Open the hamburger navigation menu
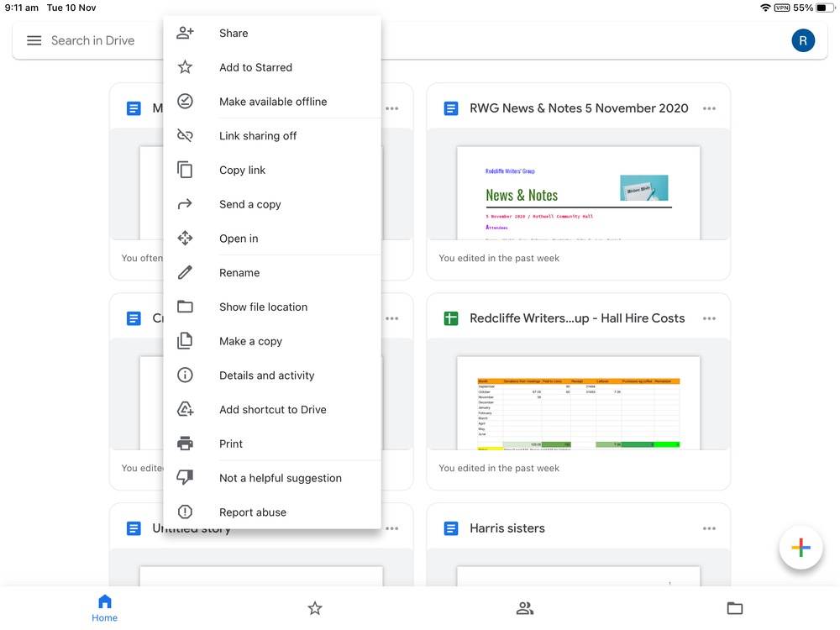The width and height of the screenshot is (840, 630). point(34,40)
